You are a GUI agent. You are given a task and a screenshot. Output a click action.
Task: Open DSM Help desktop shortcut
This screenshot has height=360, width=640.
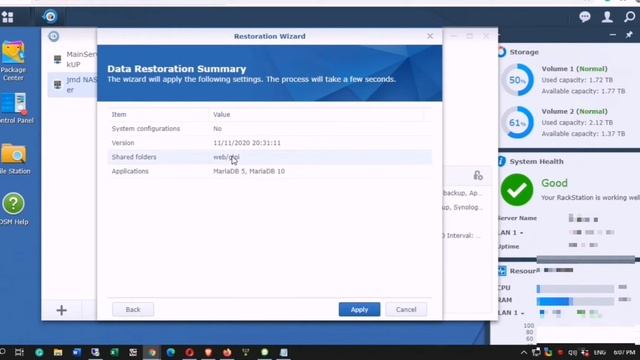(x=14, y=209)
